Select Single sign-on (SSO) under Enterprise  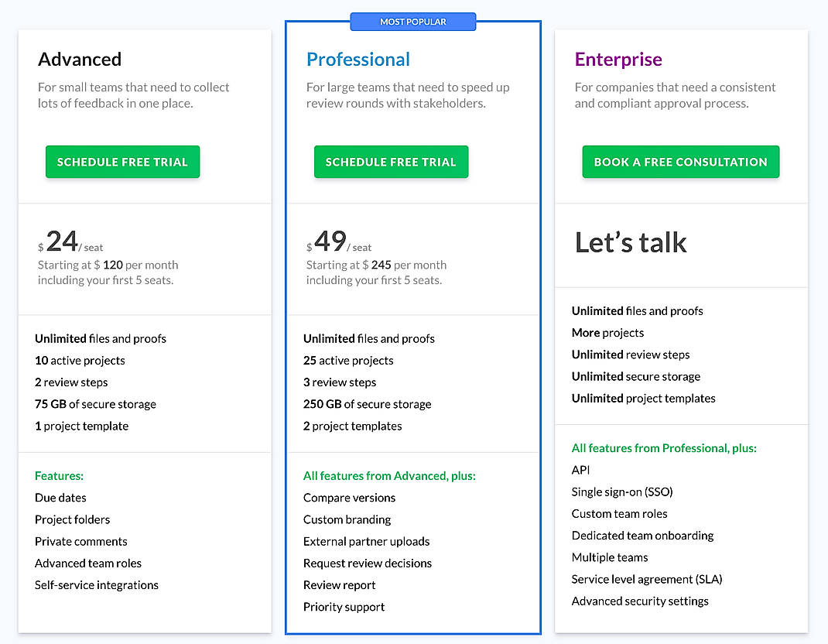pos(622,492)
